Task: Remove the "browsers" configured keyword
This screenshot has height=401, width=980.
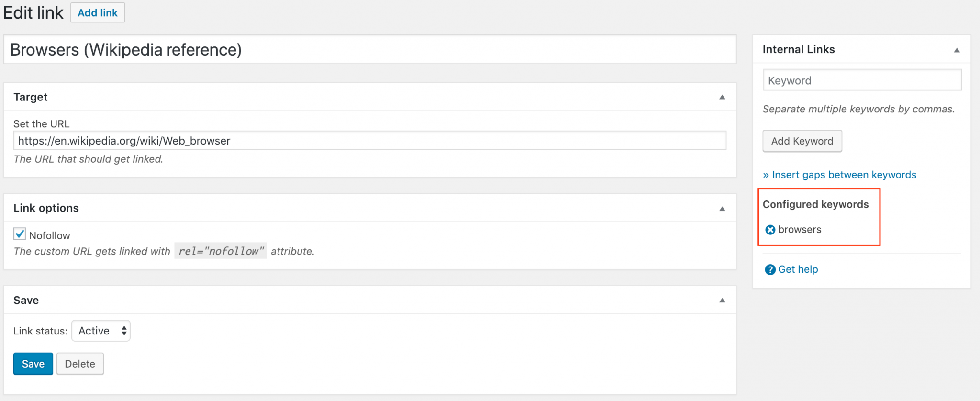Action: click(770, 230)
